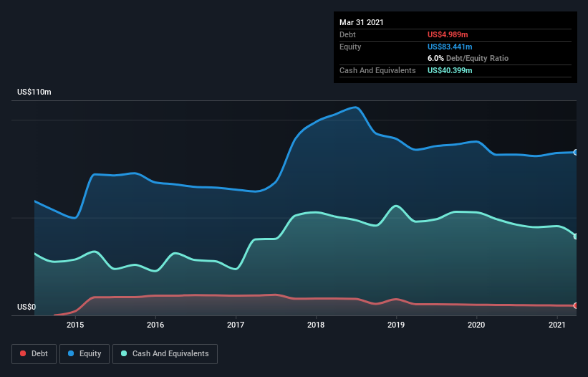Click Cash And Equivalents label in tooltip
The width and height of the screenshot is (588, 377).
377,70
